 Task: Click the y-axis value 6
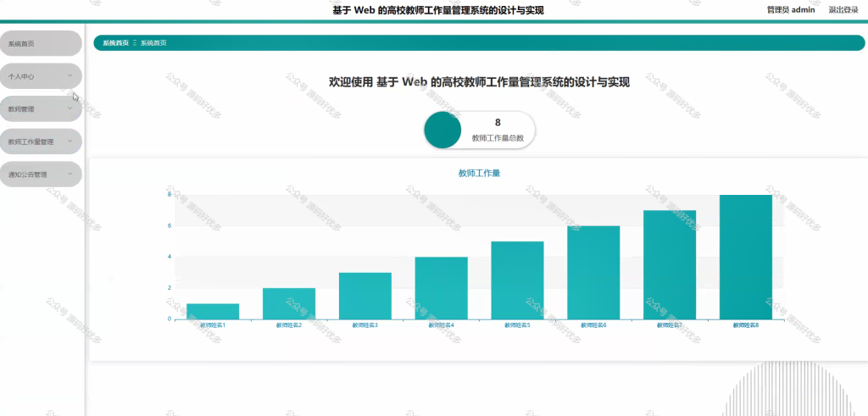(x=170, y=225)
